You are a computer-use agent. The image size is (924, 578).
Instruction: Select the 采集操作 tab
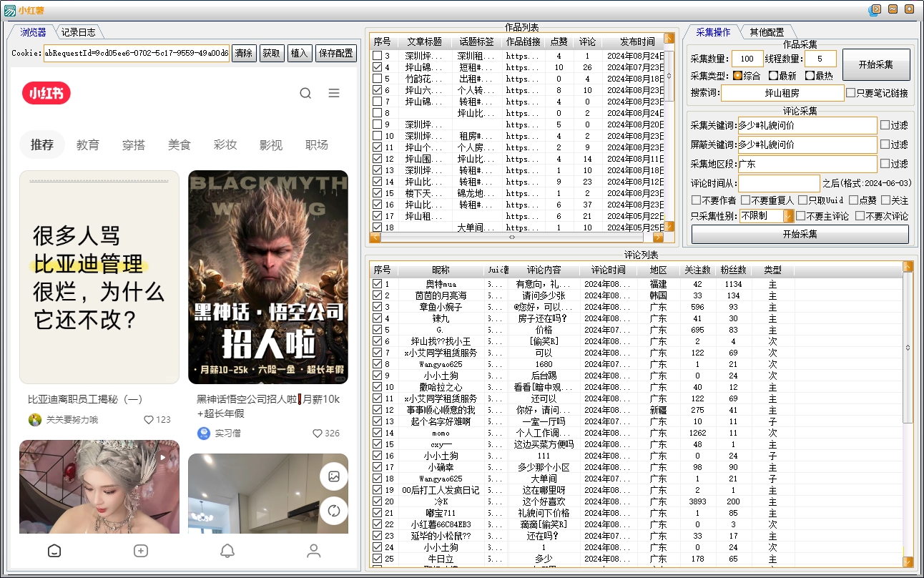pyautogui.click(x=713, y=31)
